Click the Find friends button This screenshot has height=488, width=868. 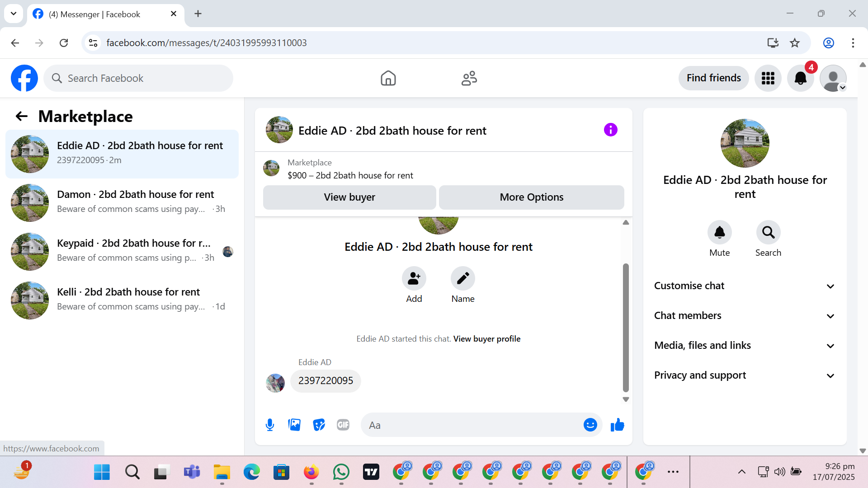point(713,78)
